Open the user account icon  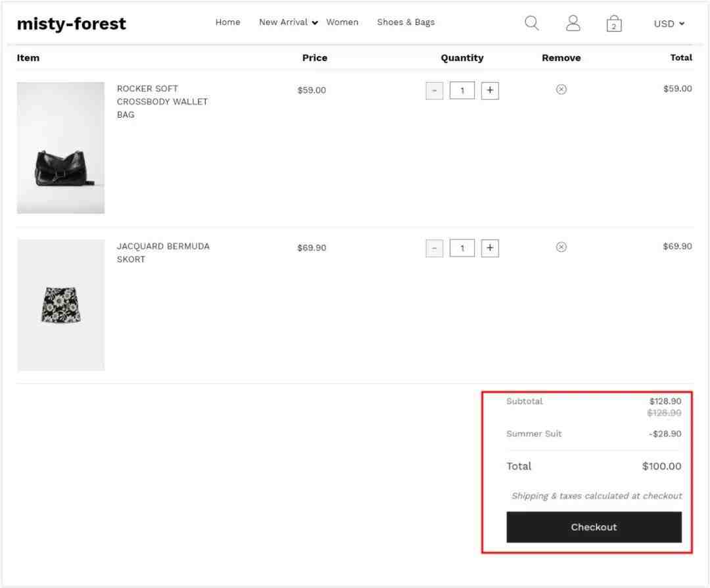pyautogui.click(x=573, y=22)
